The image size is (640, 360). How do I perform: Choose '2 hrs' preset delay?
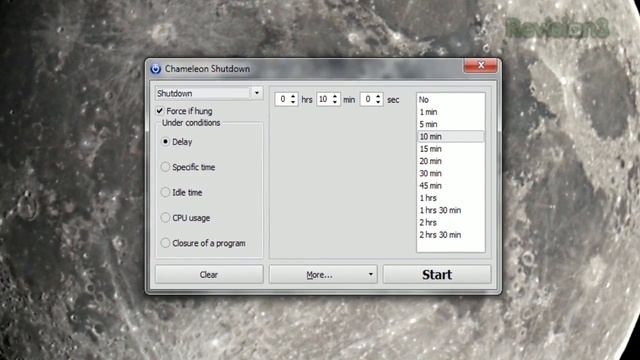point(451,222)
